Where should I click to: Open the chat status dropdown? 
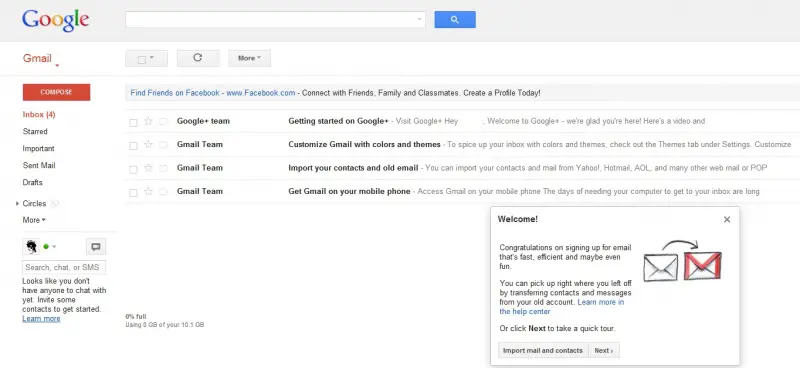pyautogui.click(x=54, y=247)
